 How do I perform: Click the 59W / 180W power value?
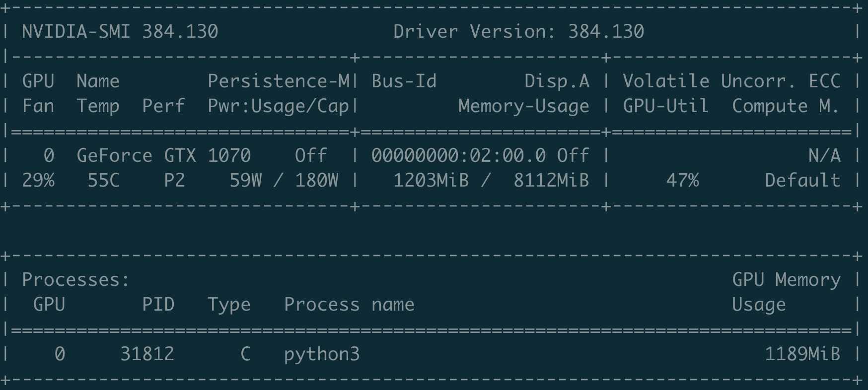(x=284, y=181)
